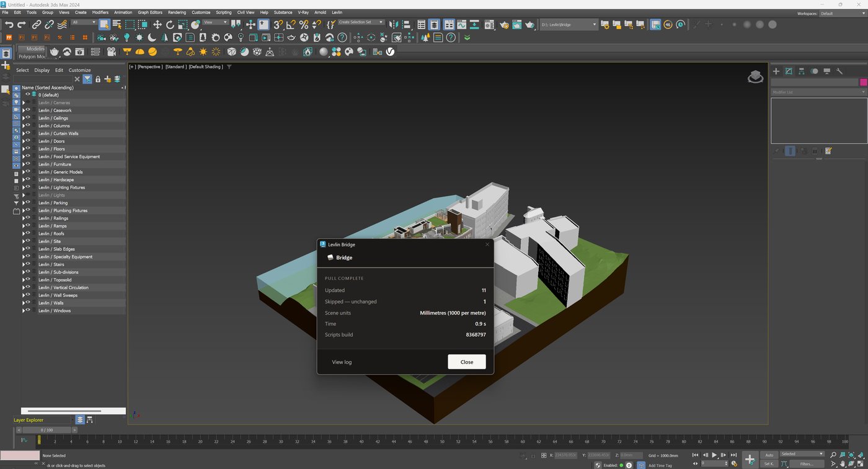
Task: Expand the Levlin / Furniture layer
Action: (24, 164)
